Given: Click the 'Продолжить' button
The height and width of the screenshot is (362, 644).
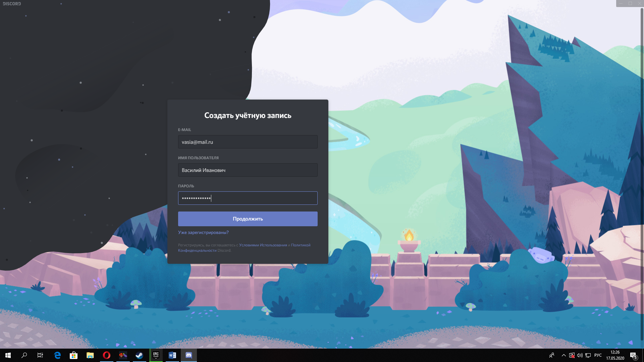Looking at the screenshot, I should 248,218.
